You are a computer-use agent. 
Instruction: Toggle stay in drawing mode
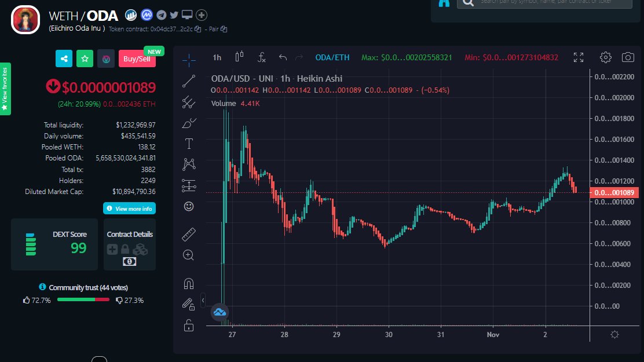pyautogui.click(x=189, y=305)
